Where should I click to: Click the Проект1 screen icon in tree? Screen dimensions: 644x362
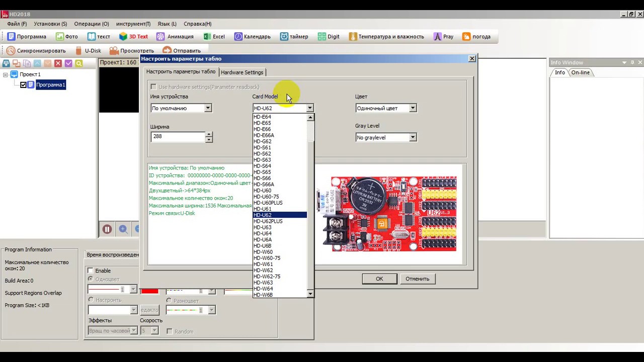click(14, 74)
